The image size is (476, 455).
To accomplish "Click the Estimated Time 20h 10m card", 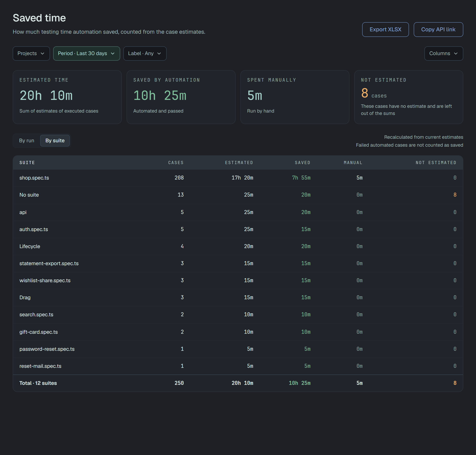I will 67,97.
